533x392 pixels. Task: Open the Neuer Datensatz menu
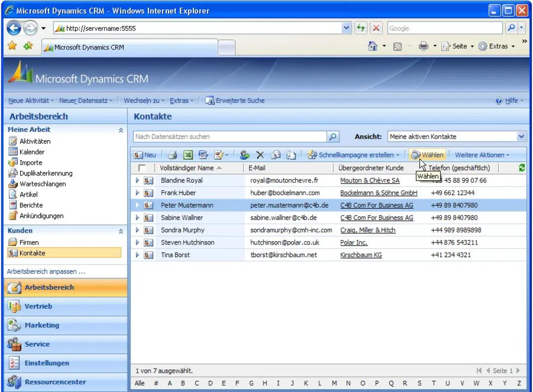tap(86, 100)
